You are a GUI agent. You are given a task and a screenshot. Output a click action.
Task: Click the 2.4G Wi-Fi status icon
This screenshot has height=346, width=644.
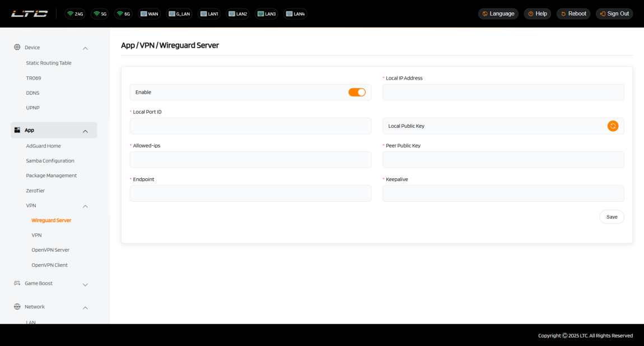pyautogui.click(x=75, y=14)
